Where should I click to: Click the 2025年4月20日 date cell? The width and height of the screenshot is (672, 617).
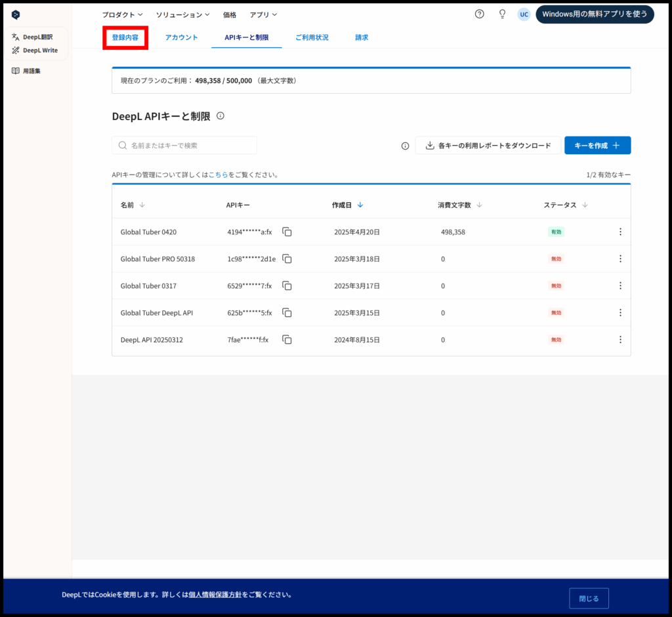[357, 232]
